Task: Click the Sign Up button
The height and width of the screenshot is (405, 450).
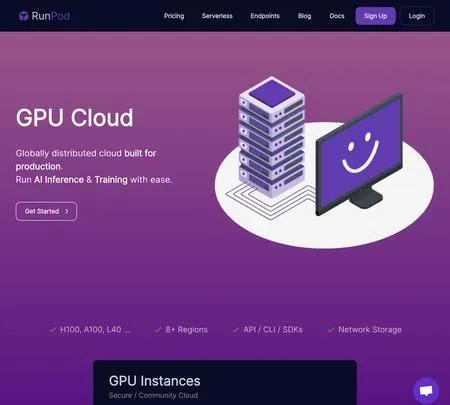Action: click(375, 16)
